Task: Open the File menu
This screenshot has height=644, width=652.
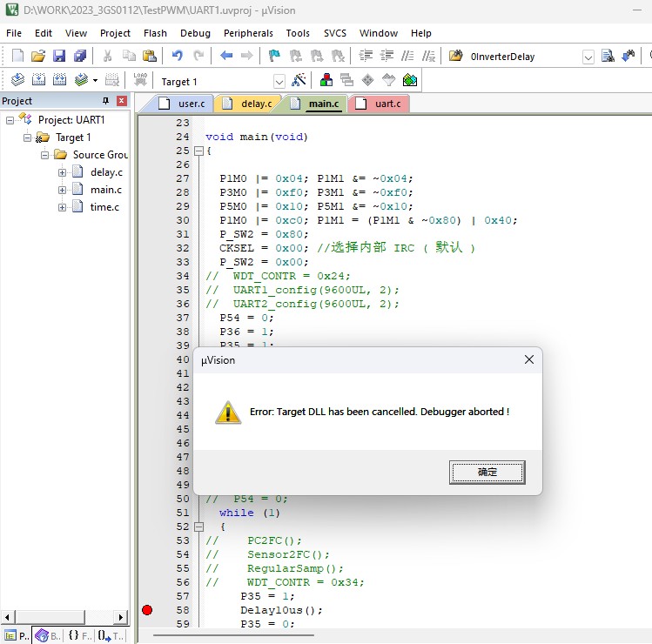Action: click(14, 33)
